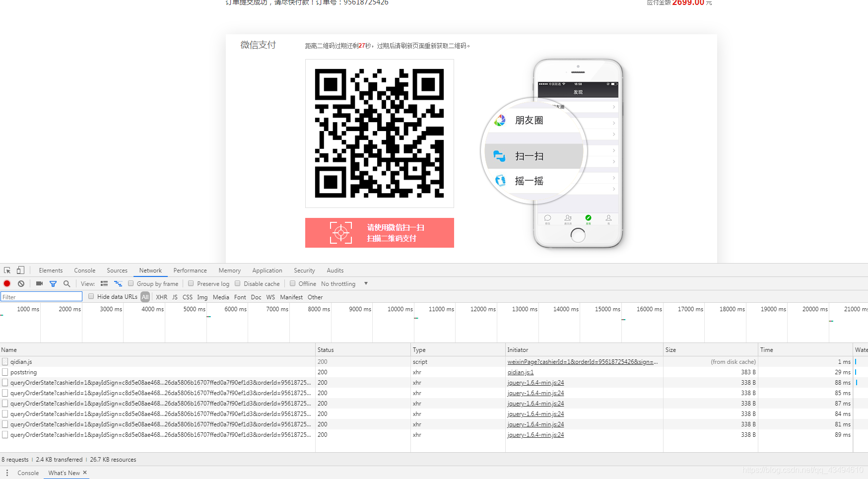Open the qidian.js:1 initiator link
This screenshot has width=868, height=479.
(521, 372)
